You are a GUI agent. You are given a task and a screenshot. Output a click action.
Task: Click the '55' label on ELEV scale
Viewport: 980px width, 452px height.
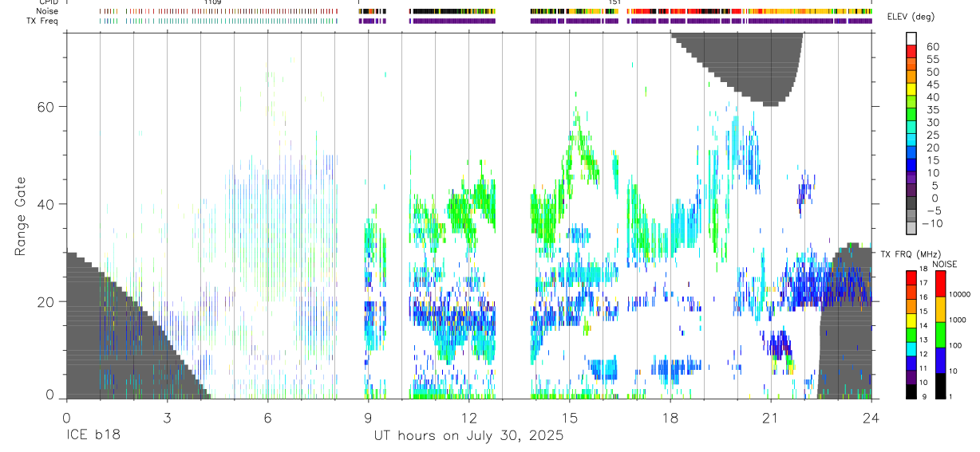[x=932, y=60]
